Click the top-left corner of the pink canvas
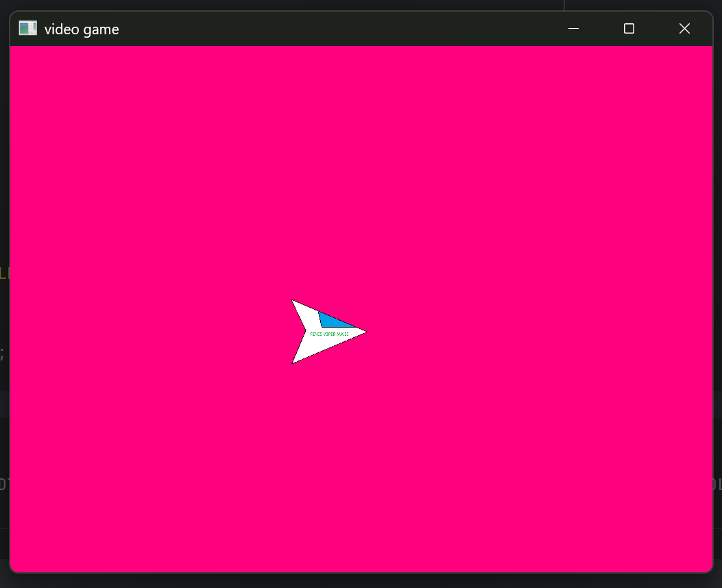 coord(14,49)
